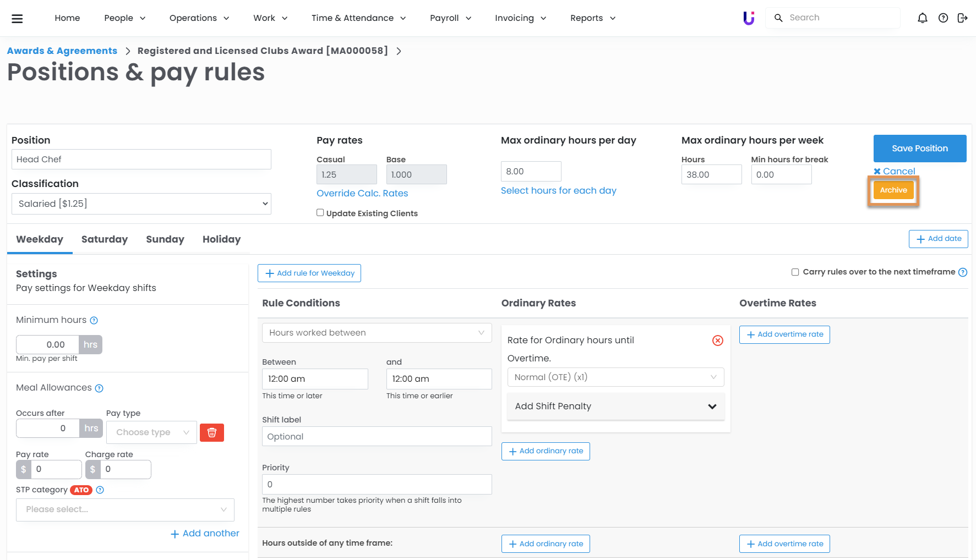Image resolution: width=976 pixels, height=560 pixels.
Task: Open the Payroll menu
Action: point(450,18)
